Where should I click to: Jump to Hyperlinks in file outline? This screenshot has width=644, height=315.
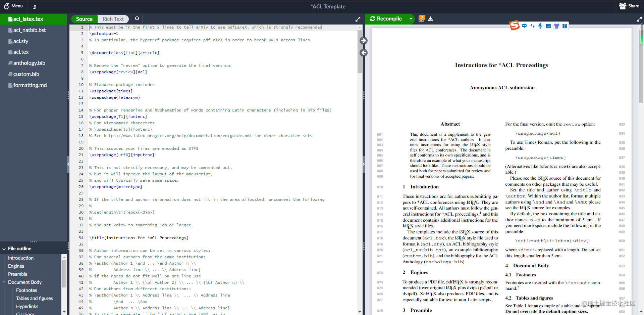(27, 306)
